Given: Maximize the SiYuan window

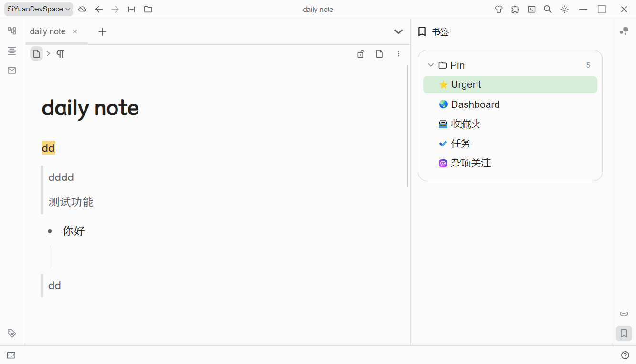Looking at the screenshot, I should point(602,9).
